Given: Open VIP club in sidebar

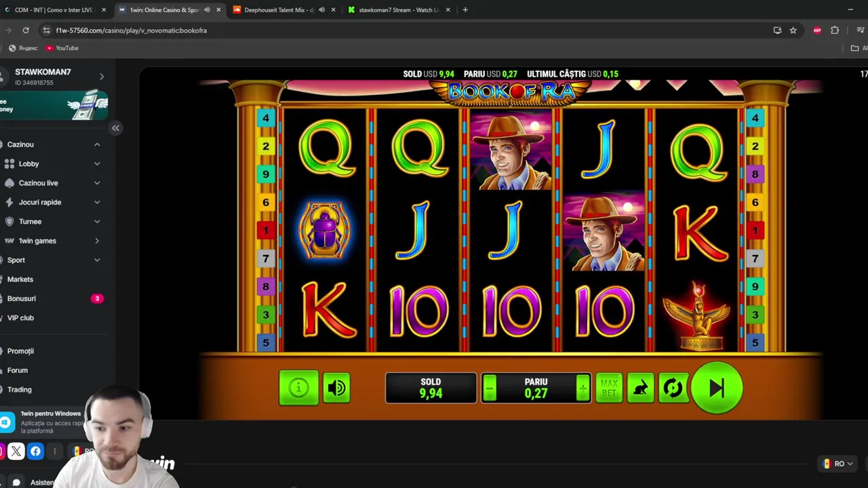Looking at the screenshot, I should (x=20, y=318).
